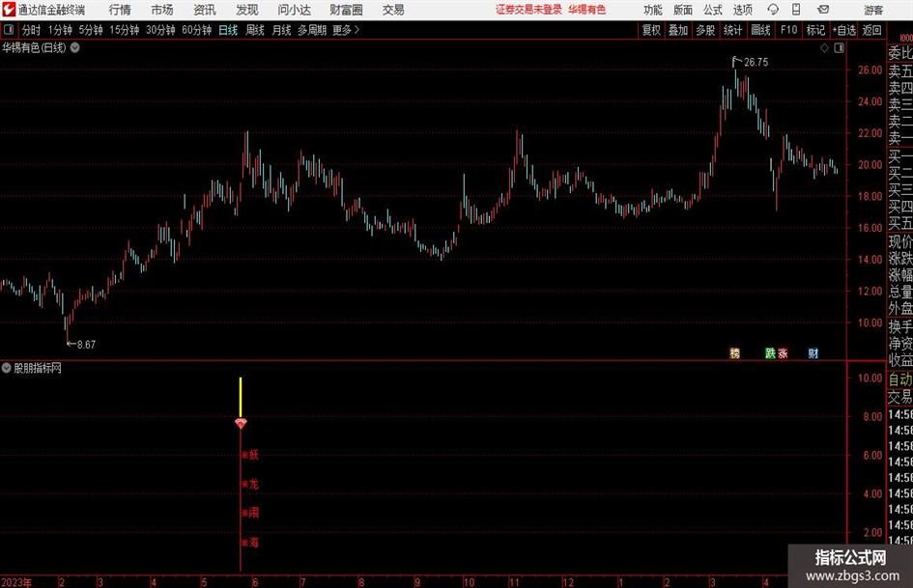Viewport: 913px width, 588px height.
Task: Click the 返回 button
Action: [871, 30]
